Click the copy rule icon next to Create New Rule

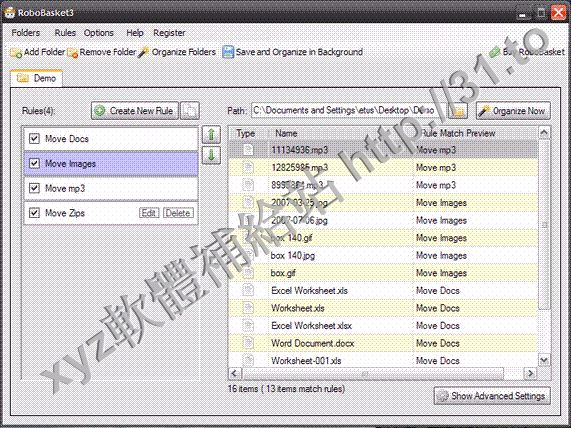click(x=190, y=111)
